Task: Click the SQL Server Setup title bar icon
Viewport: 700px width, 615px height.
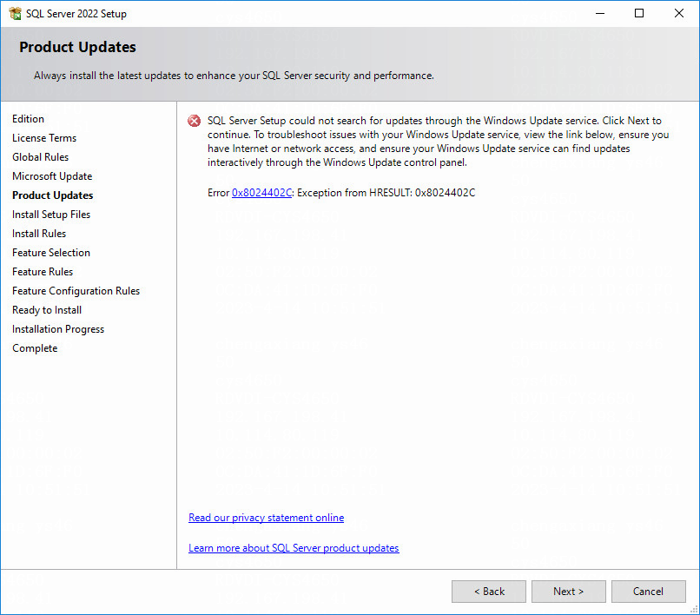Action: pyautogui.click(x=15, y=13)
